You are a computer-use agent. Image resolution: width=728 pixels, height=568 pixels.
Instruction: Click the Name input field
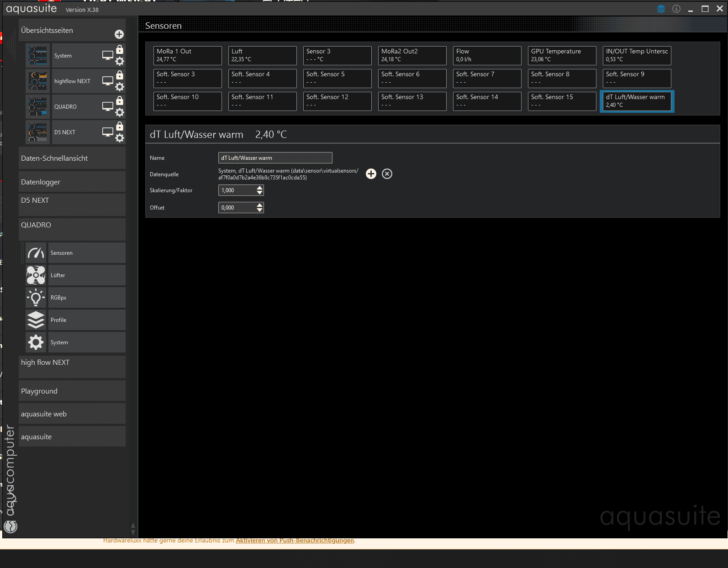click(x=275, y=158)
